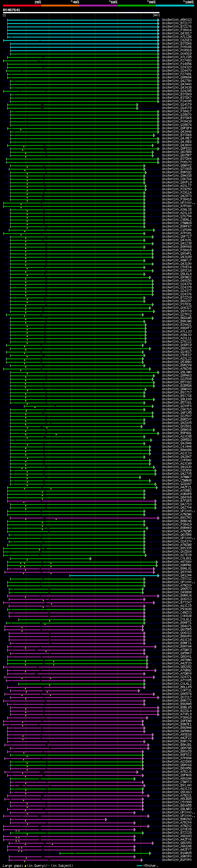The height and width of the screenshot is (868, 197).
Task: Open hit UniRef100_B7Z177
Action: point(177,23)
